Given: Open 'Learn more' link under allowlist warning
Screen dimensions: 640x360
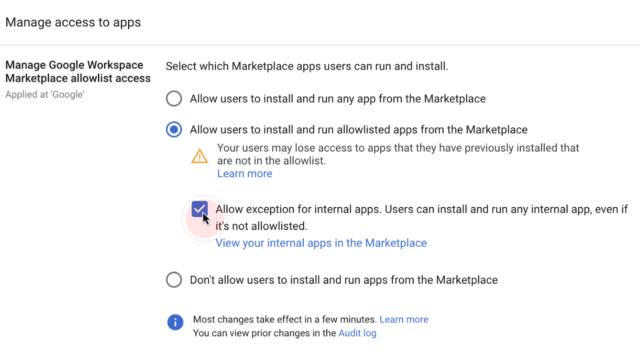Looking at the screenshot, I should 244,173.
